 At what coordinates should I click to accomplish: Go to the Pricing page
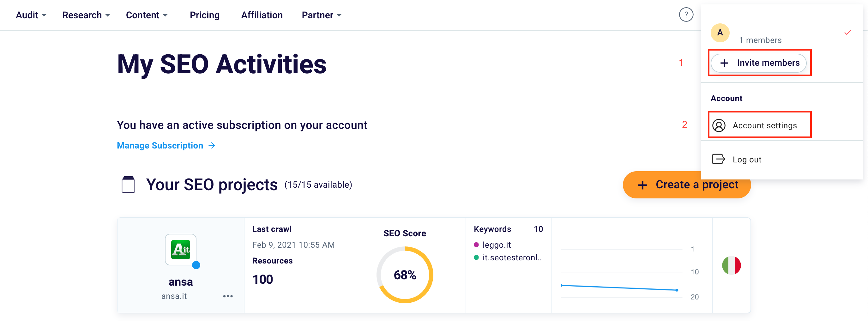coord(205,15)
